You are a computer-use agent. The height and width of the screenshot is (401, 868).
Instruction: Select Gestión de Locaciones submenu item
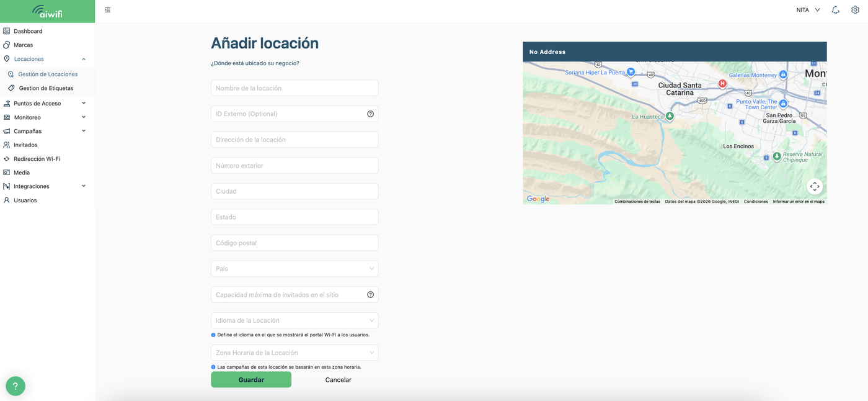click(x=48, y=74)
